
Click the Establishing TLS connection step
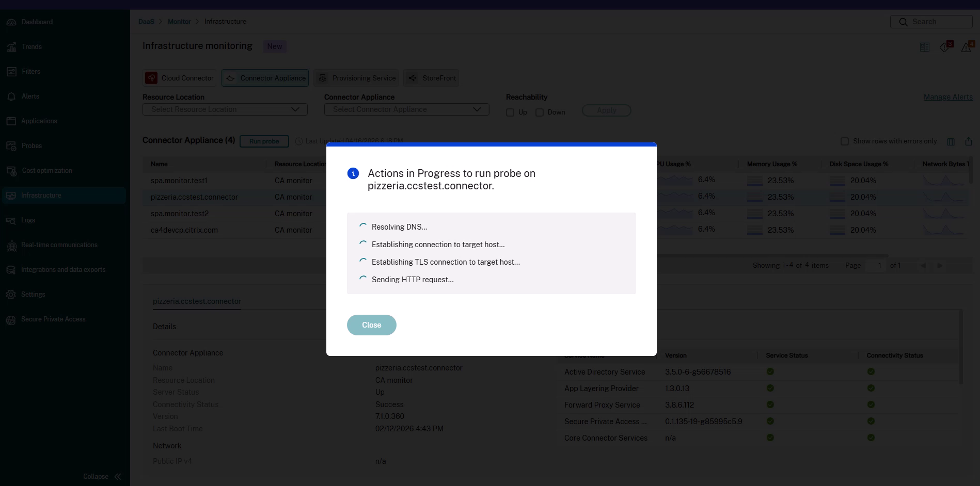click(x=446, y=262)
